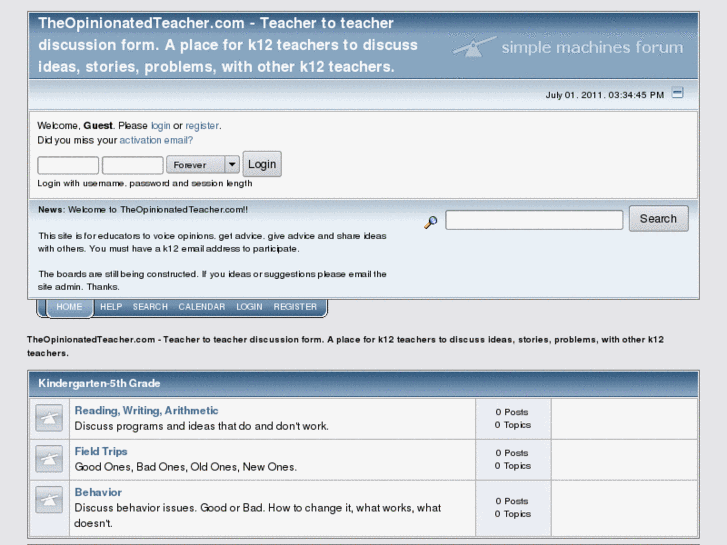Click the forum search text box
This screenshot has height=545, width=727.
click(x=534, y=220)
